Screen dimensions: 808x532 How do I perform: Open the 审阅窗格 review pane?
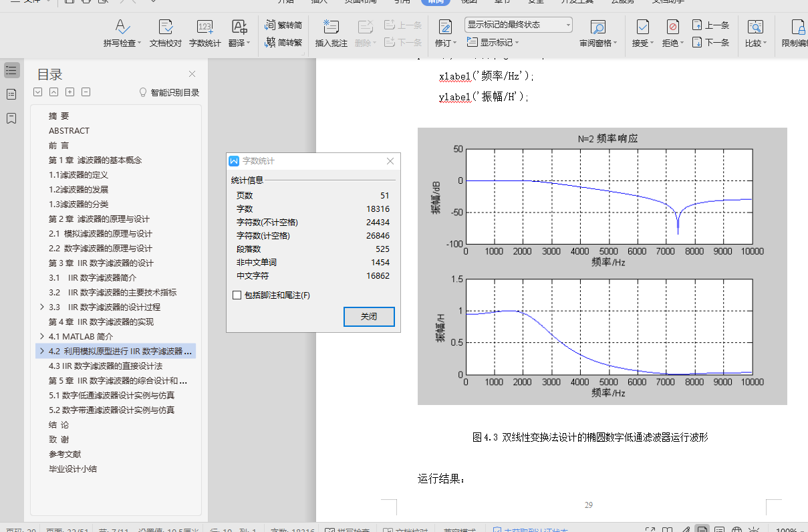598,27
